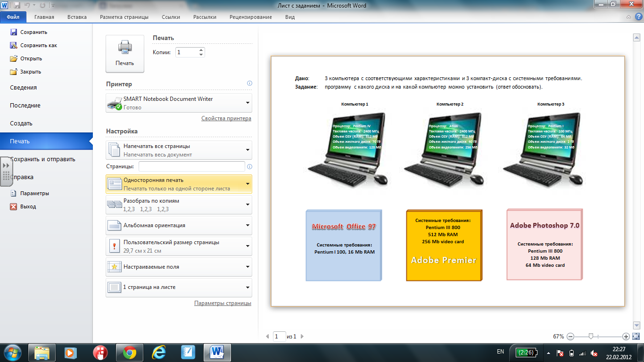The width and height of the screenshot is (644, 362).
Task: Increase number of copies with up arrow
Action: 201,49
